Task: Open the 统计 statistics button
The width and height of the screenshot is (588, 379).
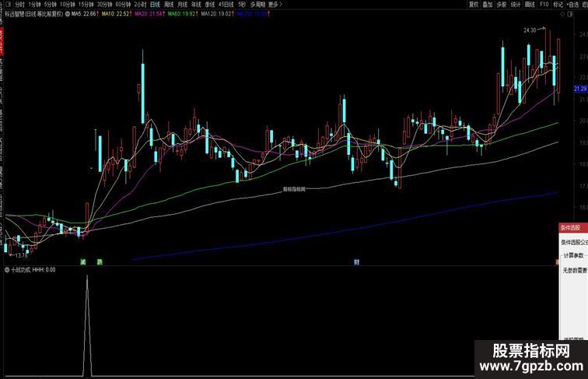Action: point(516,5)
